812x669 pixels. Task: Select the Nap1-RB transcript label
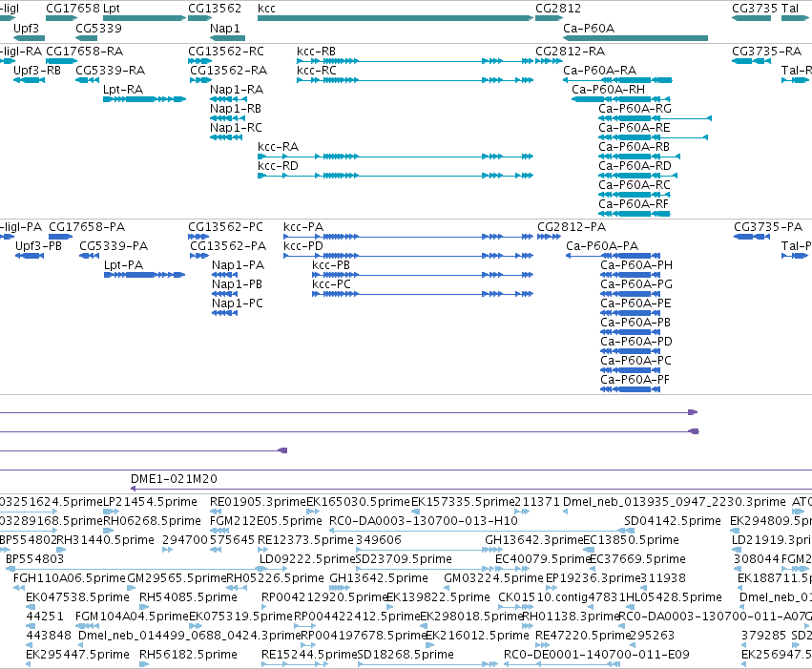click(x=235, y=109)
